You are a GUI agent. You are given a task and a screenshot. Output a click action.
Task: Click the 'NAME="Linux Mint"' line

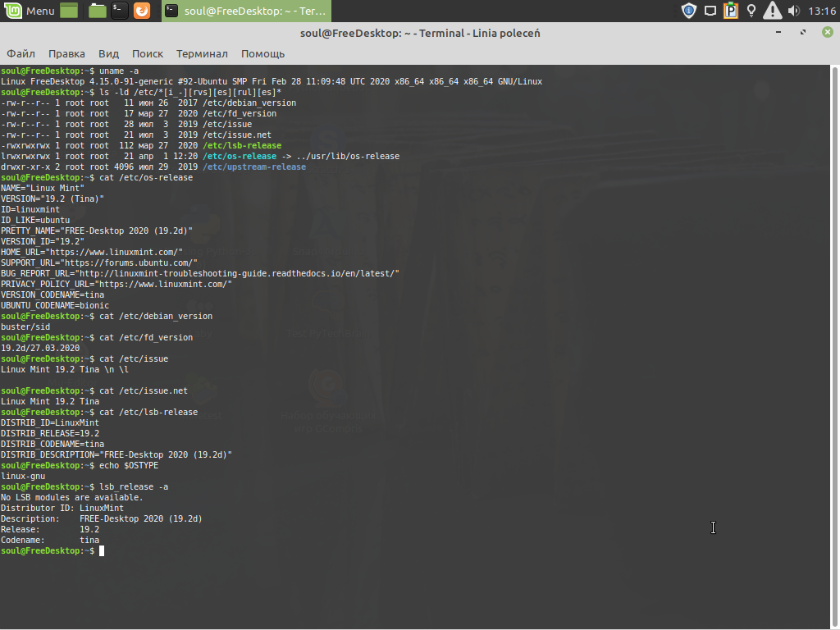pos(43,189)
